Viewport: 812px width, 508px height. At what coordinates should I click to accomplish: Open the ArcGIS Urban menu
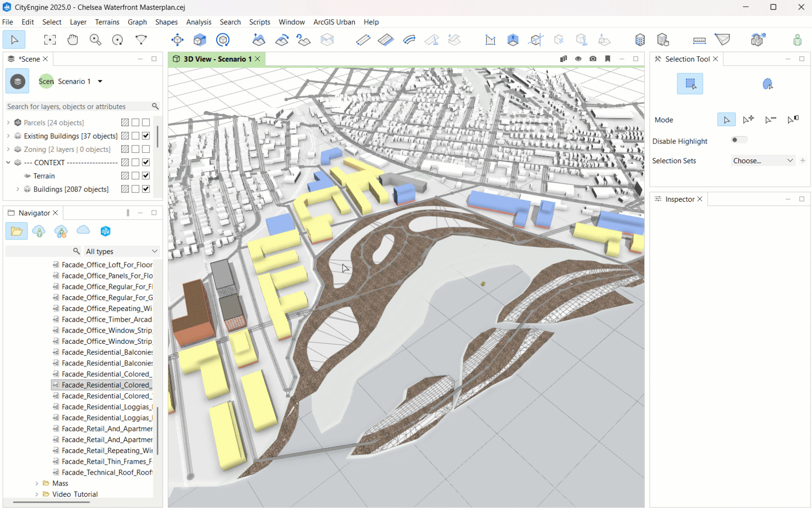coord(334,22)
